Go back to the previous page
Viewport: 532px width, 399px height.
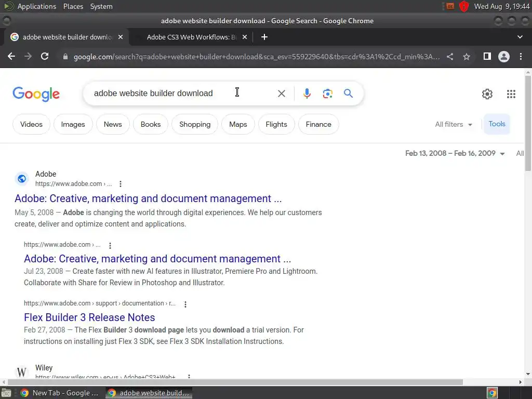tap(11, 56)
